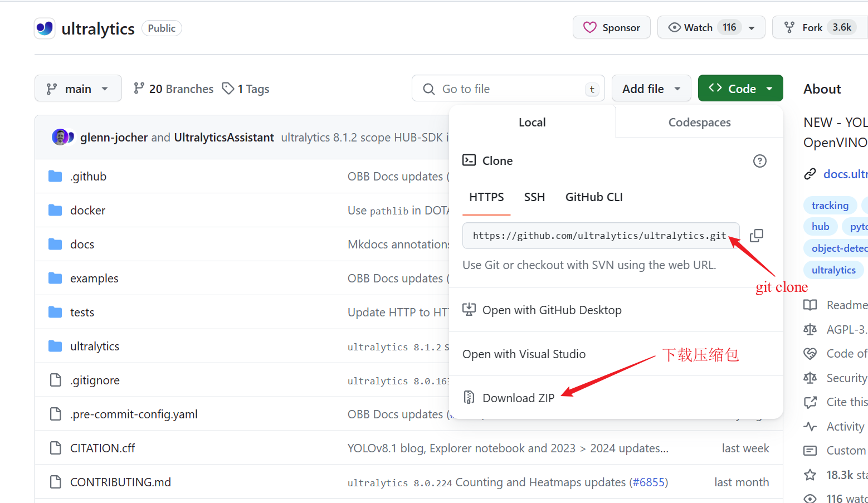Open the examples folder
Viewport: 868px width, 503px height.
click(x=94, y=279)
